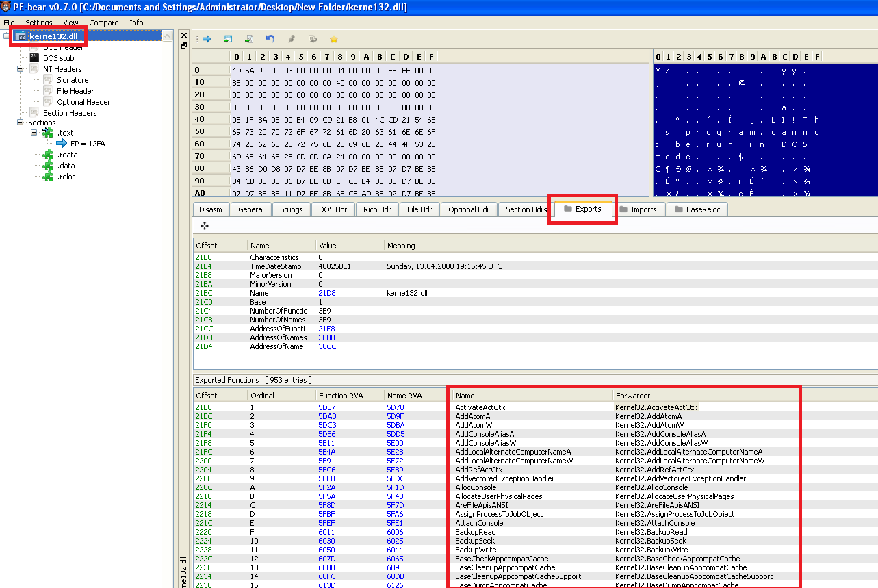
Task: Collapse the Sections tree node
Action: (21, 123)
